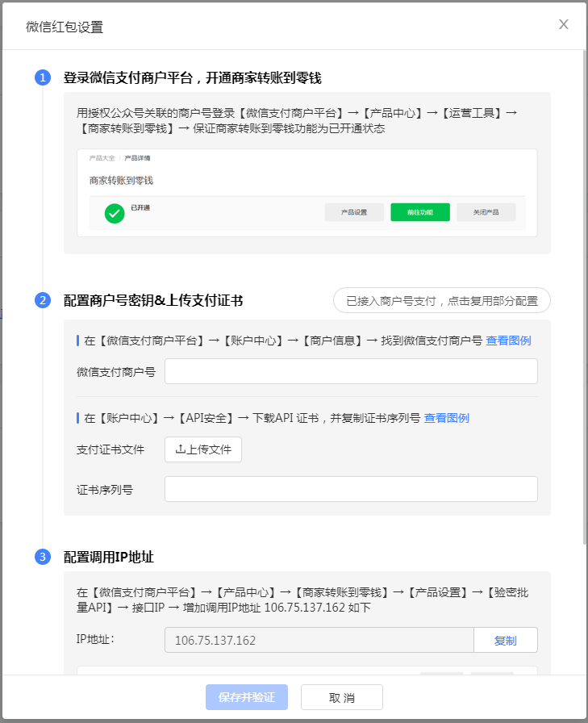This screenshot has height=723, width=588.
Task: Click the 上传文件 button
Action: tap(202, 449)
